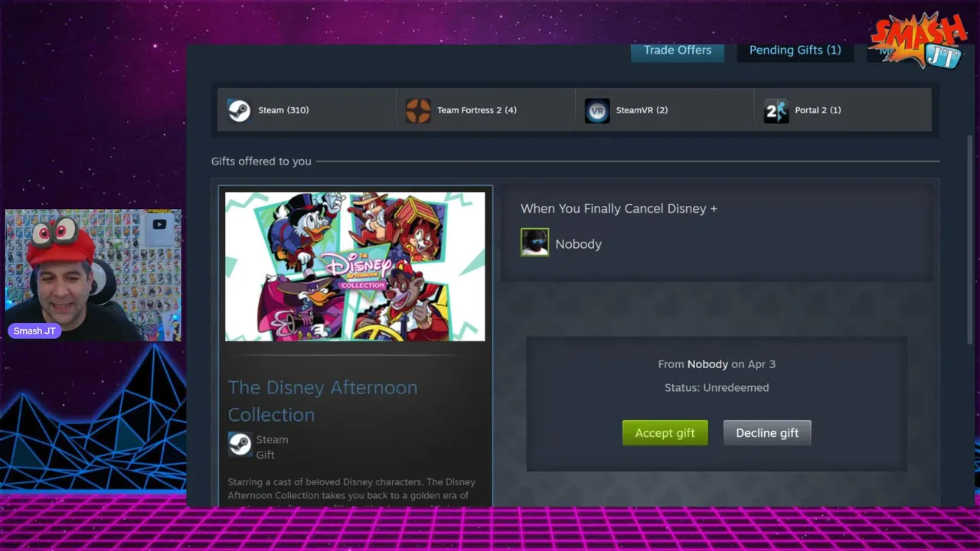Image resolution: width=980 pixels, height=551 pixels.
Task: Click the Team Fortress 2 game icon
Action: click(x=418, y=110)
